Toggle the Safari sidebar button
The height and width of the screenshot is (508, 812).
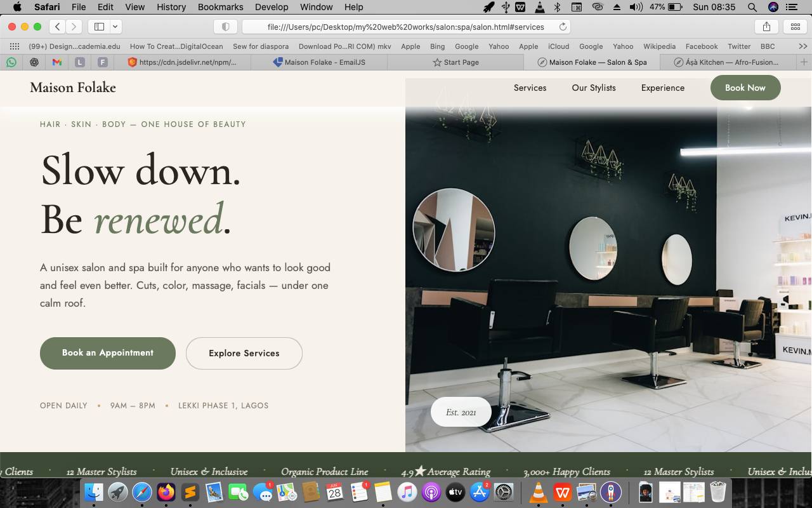coord(99,27)
